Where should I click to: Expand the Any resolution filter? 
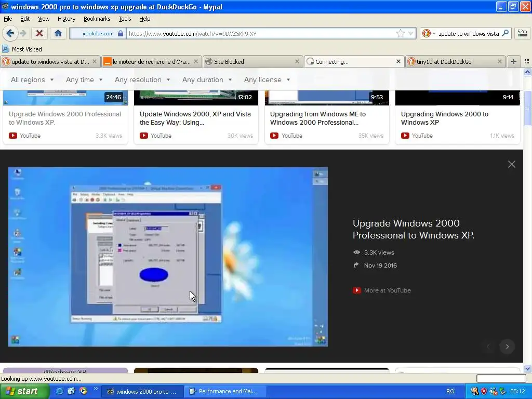pos(142,79)
